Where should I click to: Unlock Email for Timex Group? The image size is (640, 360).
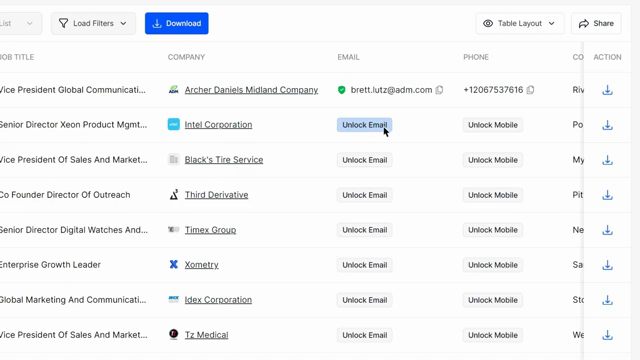364,230
